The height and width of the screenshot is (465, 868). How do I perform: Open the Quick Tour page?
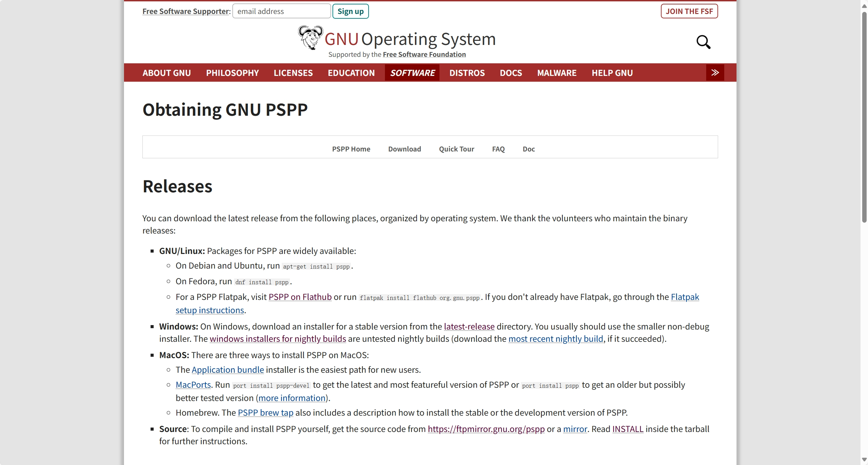tap(456, 149)
